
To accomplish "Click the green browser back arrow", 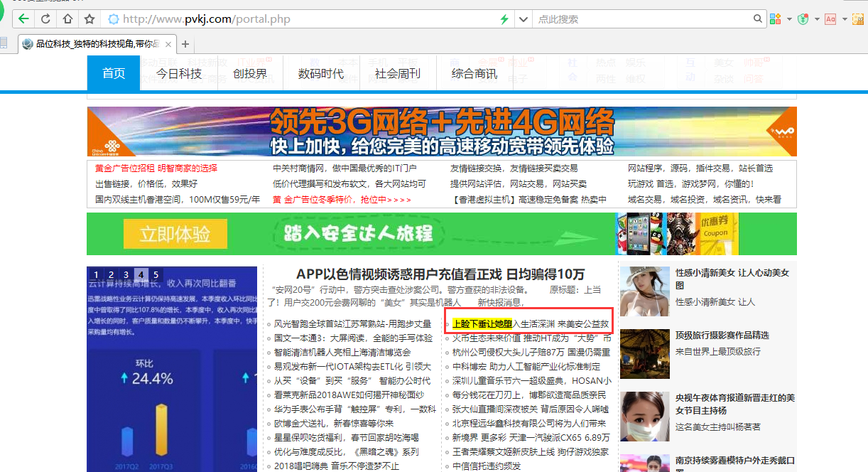I will tap(25, 18).
